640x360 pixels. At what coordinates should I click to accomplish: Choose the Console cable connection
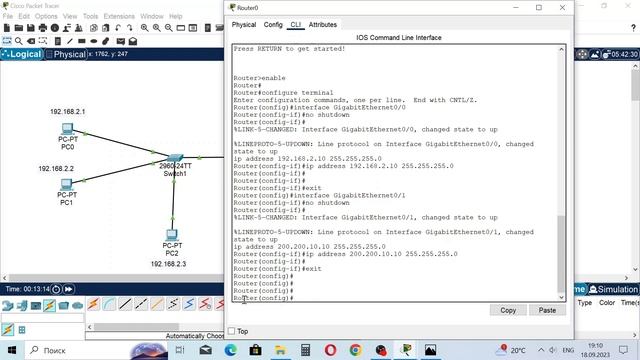(109, 304)
